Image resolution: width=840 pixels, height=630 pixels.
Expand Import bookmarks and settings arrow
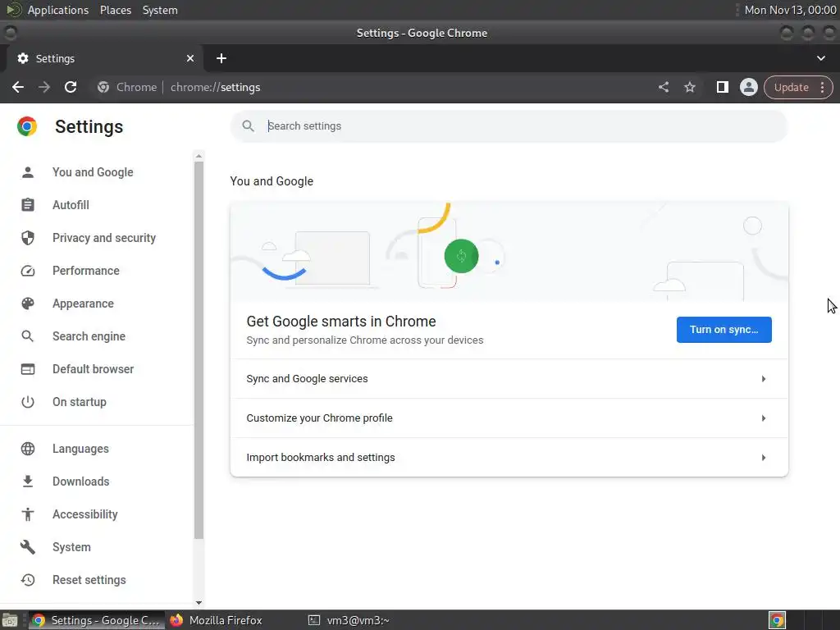click(764, 458)
